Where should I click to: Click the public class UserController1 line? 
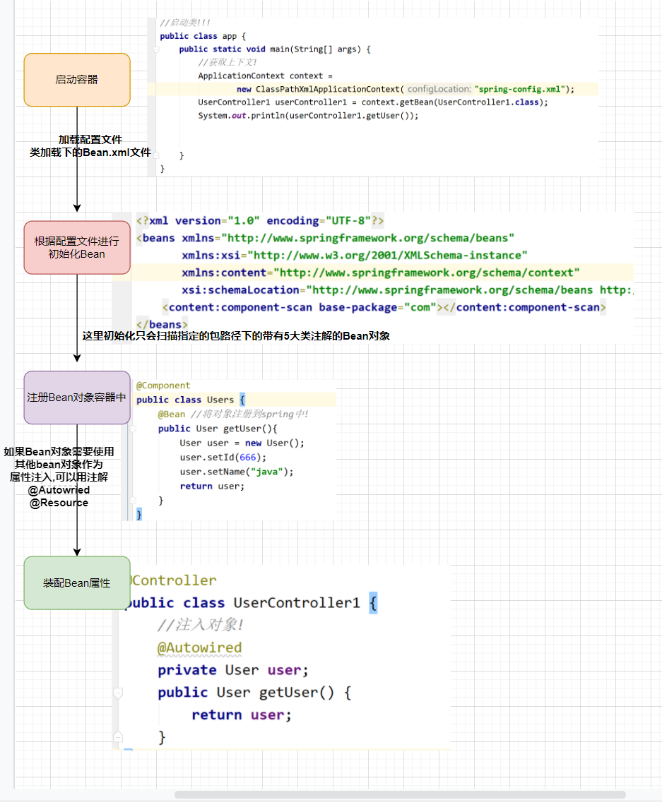pyautogui.click(x=251, y=603)
